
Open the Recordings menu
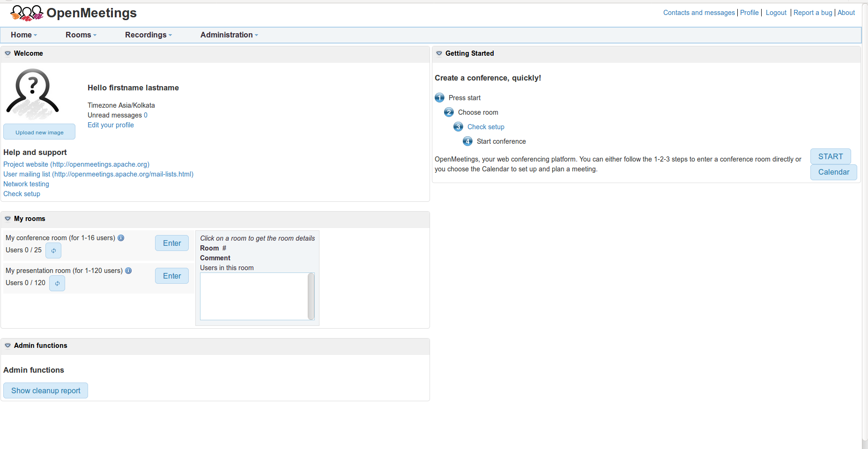click(148, 35)
